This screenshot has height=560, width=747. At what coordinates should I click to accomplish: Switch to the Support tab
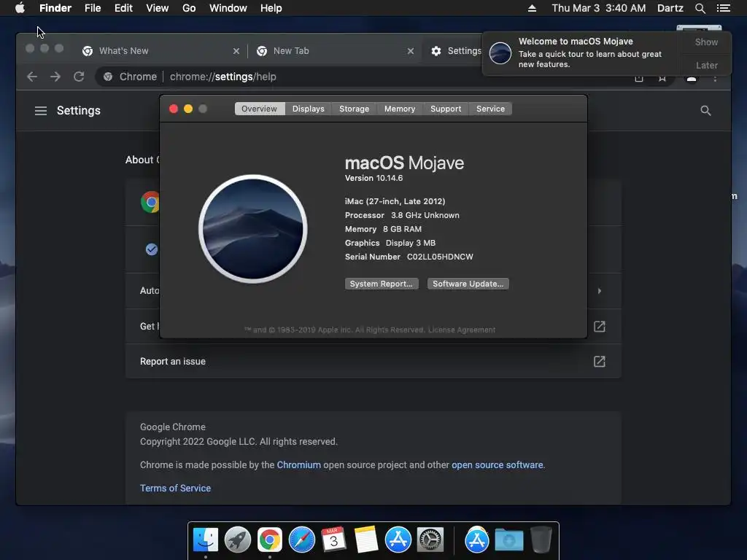pyautogui.click(x=446, y=109)
